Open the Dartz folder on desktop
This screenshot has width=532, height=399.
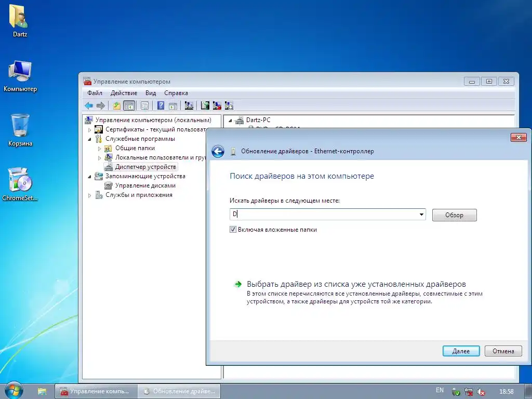(19, 20)
